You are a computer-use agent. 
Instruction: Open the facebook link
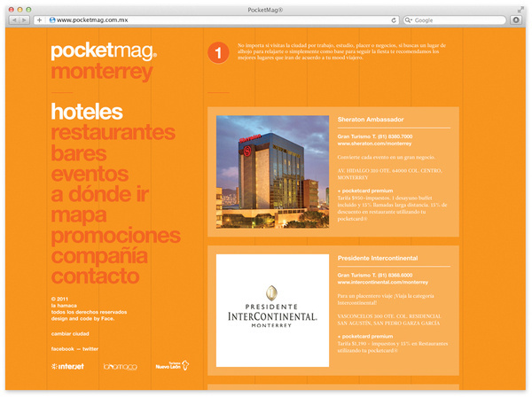62,349
